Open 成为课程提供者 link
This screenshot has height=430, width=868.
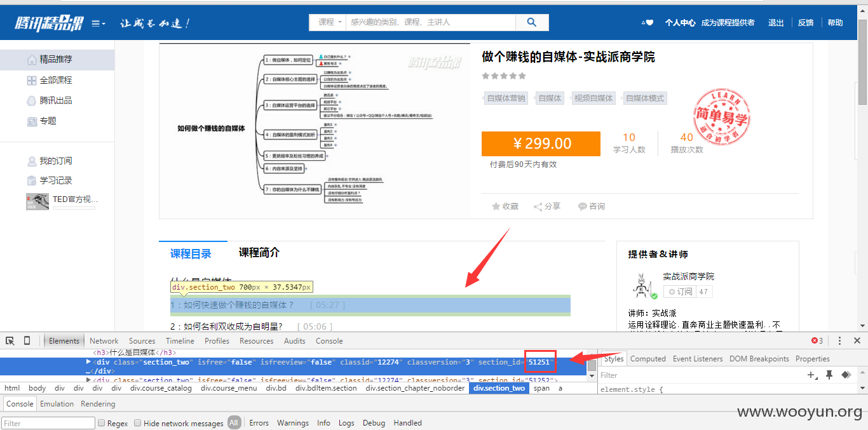click(728, 23)
